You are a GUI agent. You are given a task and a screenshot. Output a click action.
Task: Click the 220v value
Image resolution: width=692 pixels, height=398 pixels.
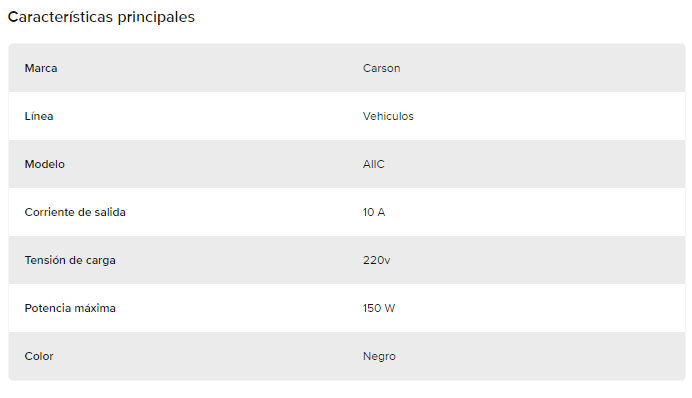[376, 260]
